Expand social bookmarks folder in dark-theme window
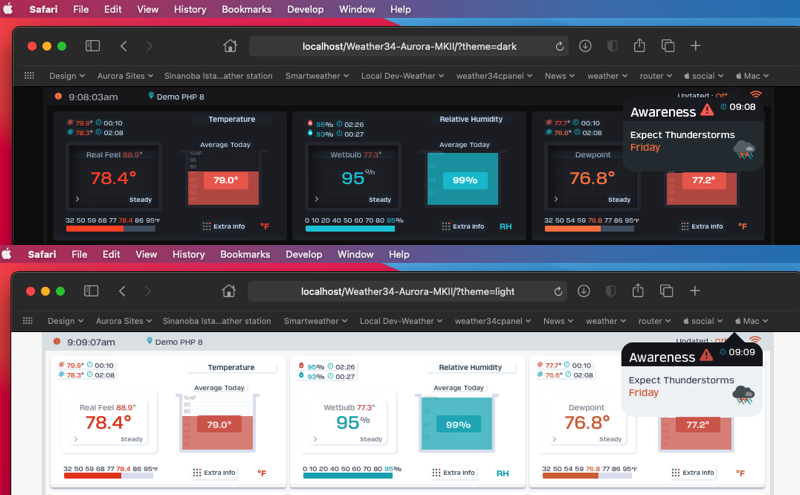The image size is (800, 495). click(704, 76)
